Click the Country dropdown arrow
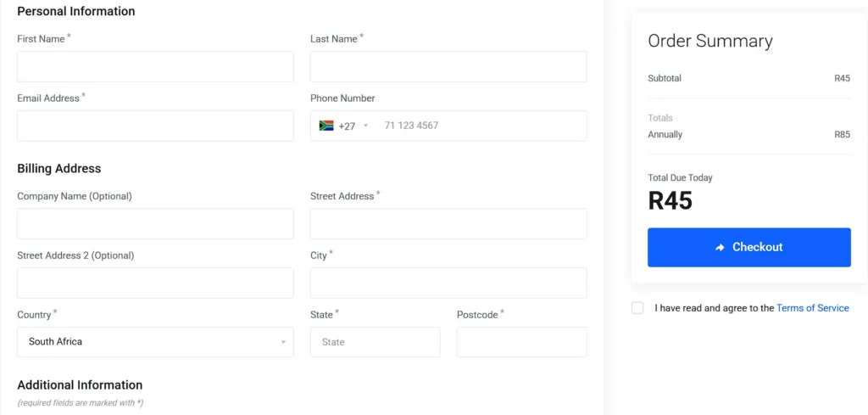The width and height of the screenshot is (868, 415). [x=283, y=342]
